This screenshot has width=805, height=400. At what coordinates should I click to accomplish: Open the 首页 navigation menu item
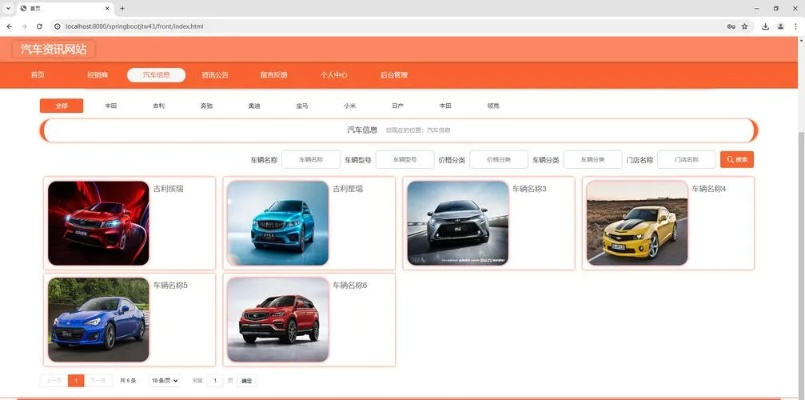(x=38, y=74)
